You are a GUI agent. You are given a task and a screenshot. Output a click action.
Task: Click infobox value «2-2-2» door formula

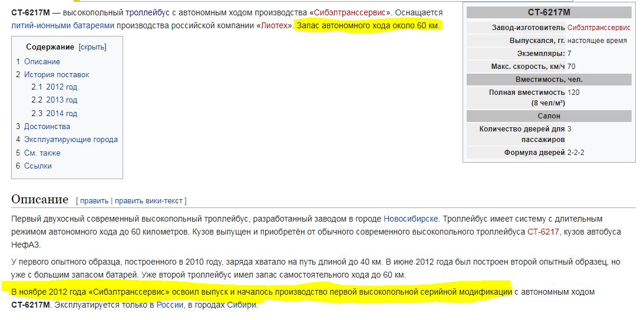pos(576,153)
